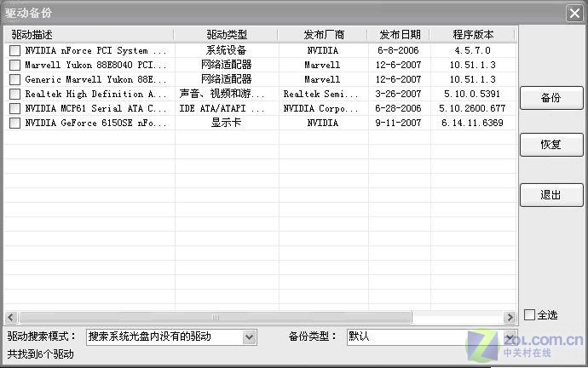Sort by the 发布厂商 column header

(x=324, y=35)
